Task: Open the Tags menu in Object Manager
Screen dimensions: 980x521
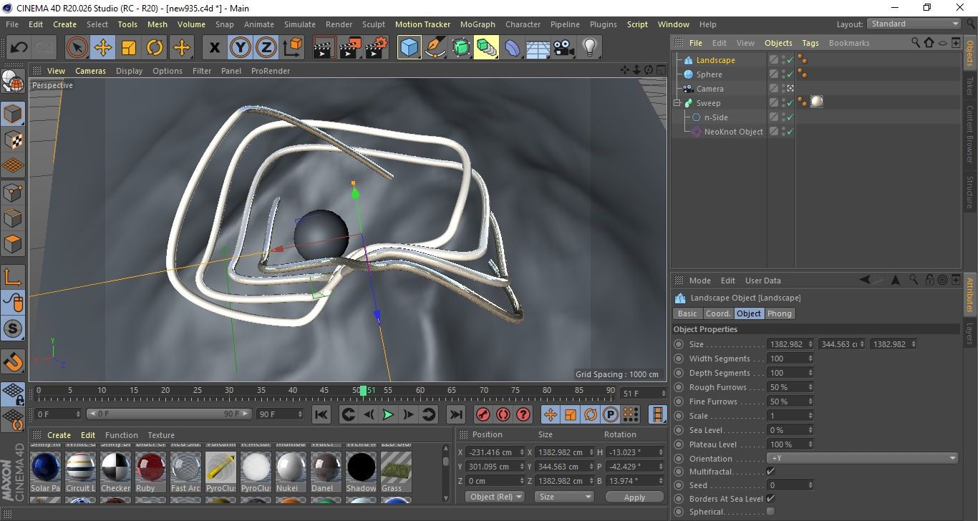Action: [x=810, y=43]
